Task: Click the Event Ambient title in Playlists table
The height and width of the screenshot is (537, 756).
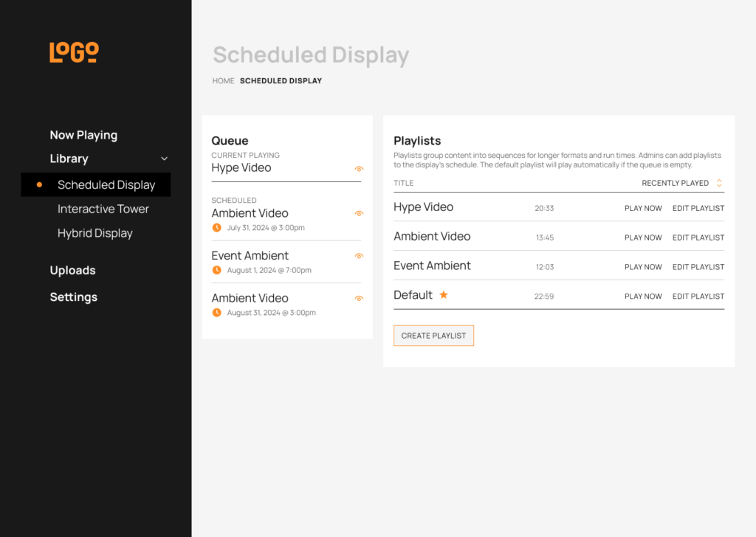Action: coord(432,266)
